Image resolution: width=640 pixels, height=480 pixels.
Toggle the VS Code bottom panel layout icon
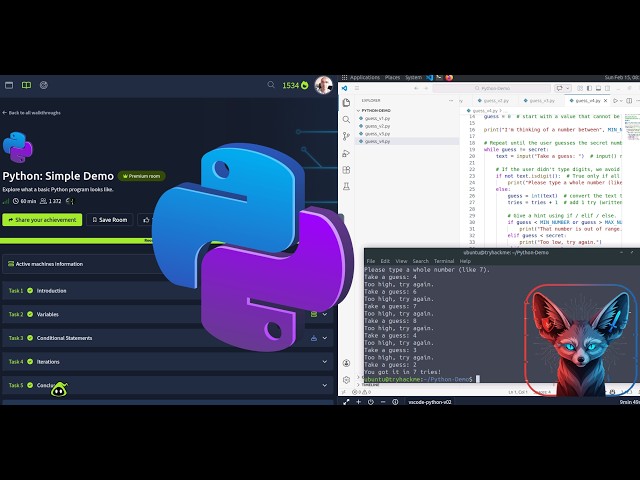(598, 88)
